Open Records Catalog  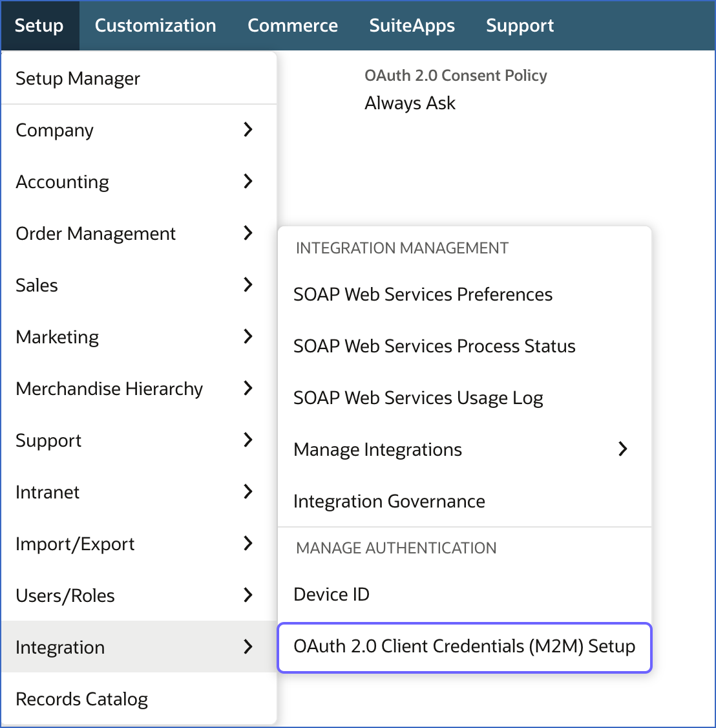(81, 699)
